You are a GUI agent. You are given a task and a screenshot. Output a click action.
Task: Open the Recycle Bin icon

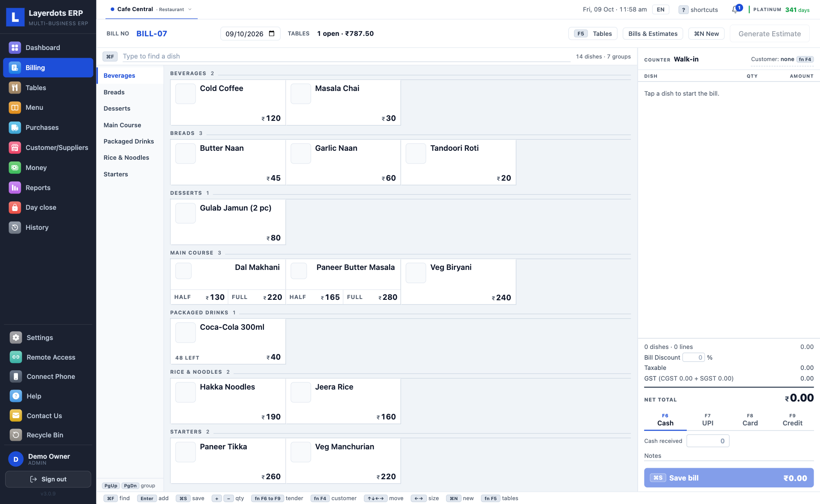pyautogui.click(x=16, y=435)
